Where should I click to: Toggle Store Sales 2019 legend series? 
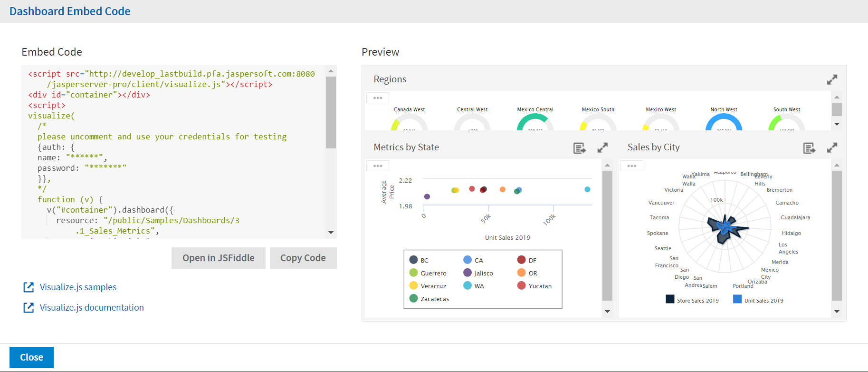(692, 300)
